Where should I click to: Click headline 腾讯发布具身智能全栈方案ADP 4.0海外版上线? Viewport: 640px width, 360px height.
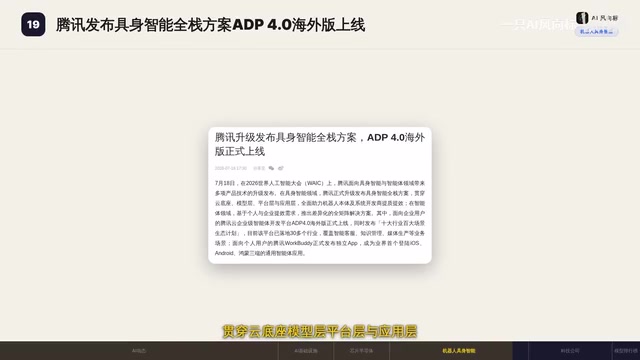(x=210, y=25)
